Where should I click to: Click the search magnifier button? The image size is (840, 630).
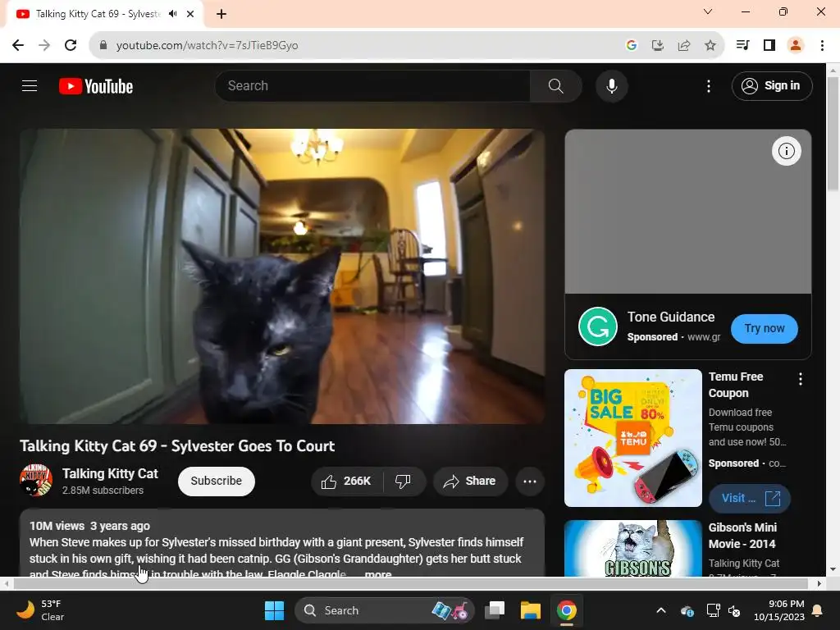(555, 85)
